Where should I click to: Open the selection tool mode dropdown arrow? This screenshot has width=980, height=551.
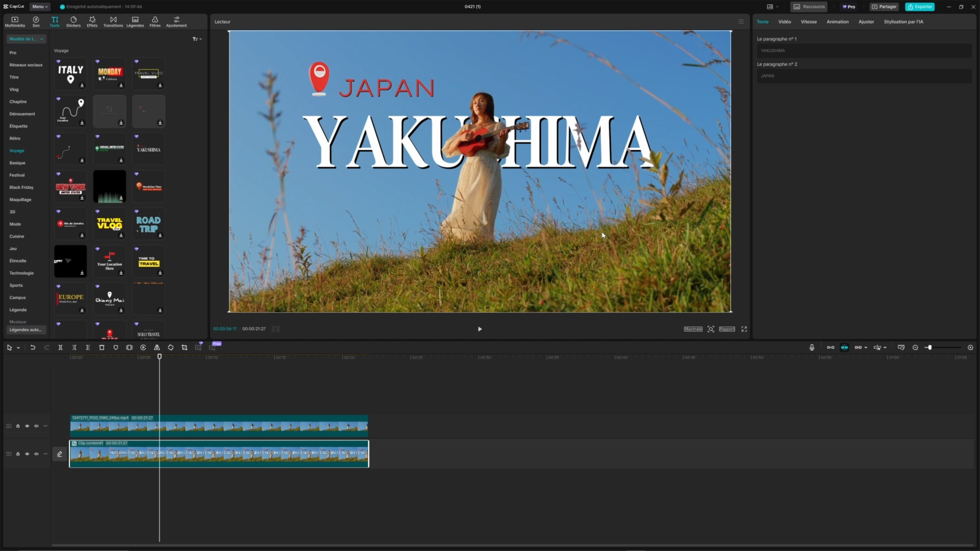point(18,348)
